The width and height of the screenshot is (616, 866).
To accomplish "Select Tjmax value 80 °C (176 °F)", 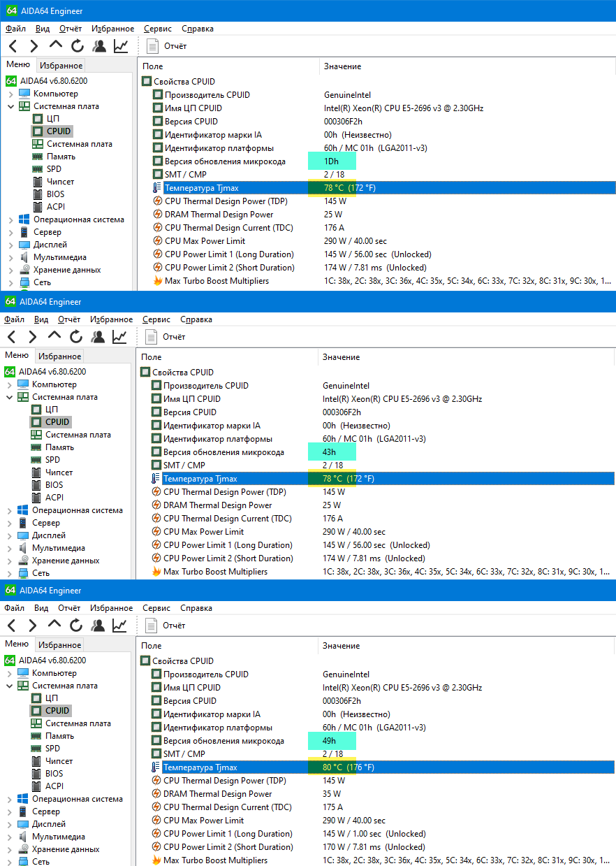I will 349,767.
